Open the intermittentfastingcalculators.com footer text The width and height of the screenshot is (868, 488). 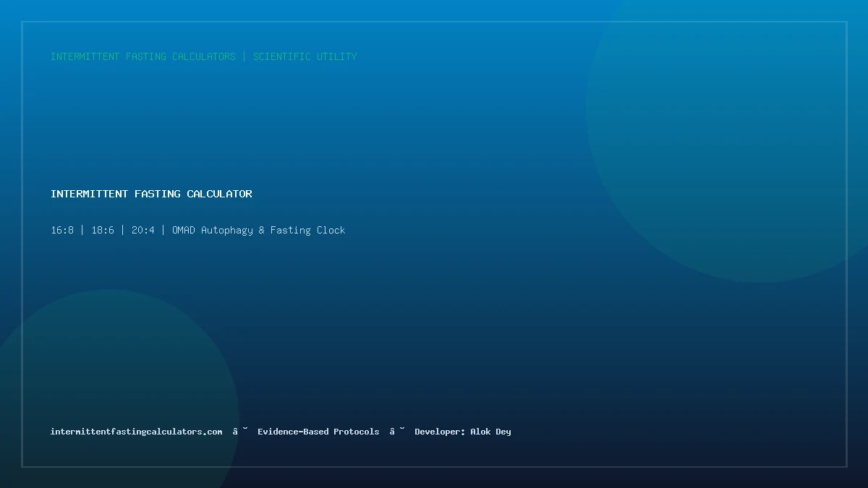tap(137, 432)
